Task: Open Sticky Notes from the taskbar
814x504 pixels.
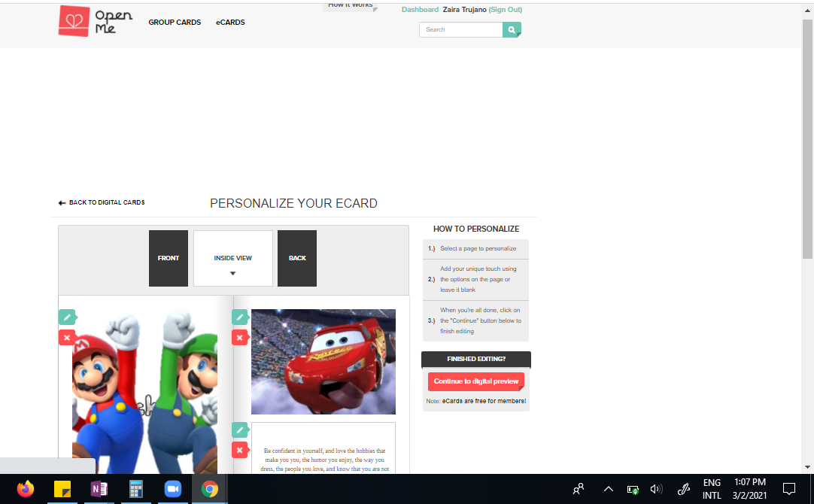Action: pos(62,489)
